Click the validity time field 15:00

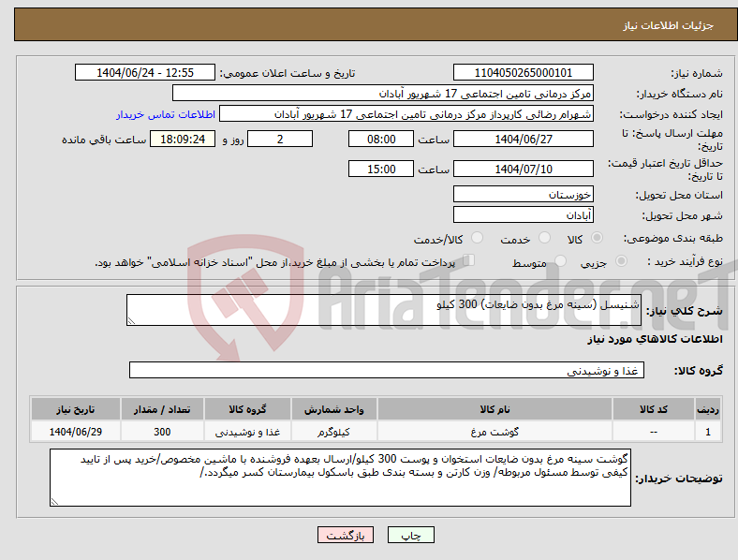pos(381,169)
